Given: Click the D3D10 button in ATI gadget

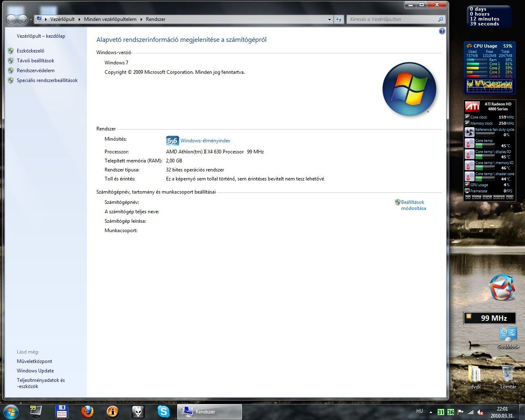Looking at the screenshot, I should pos(498,197).
